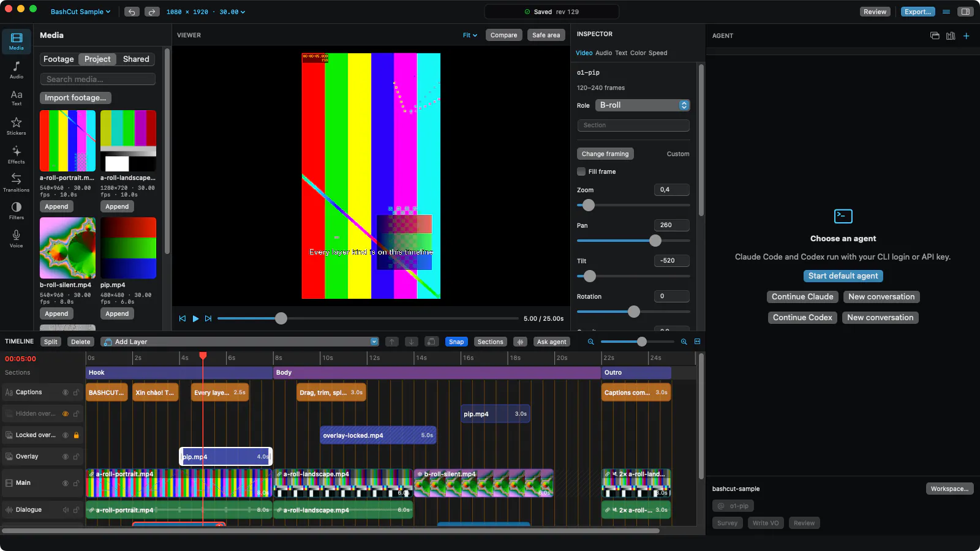This screenshot has height=551, width=980.
Task: Enable the Fill frame checkbox
Action: (581, 171)
